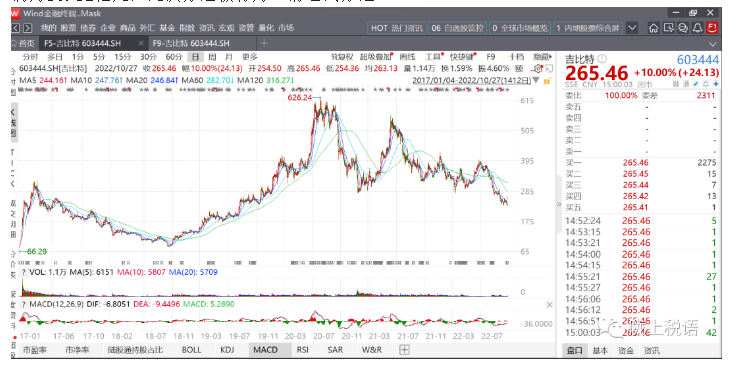The width and height of the screenshot is (733, 370).
Task: Select the KDJ indicator
Action: tap(227, 350)
